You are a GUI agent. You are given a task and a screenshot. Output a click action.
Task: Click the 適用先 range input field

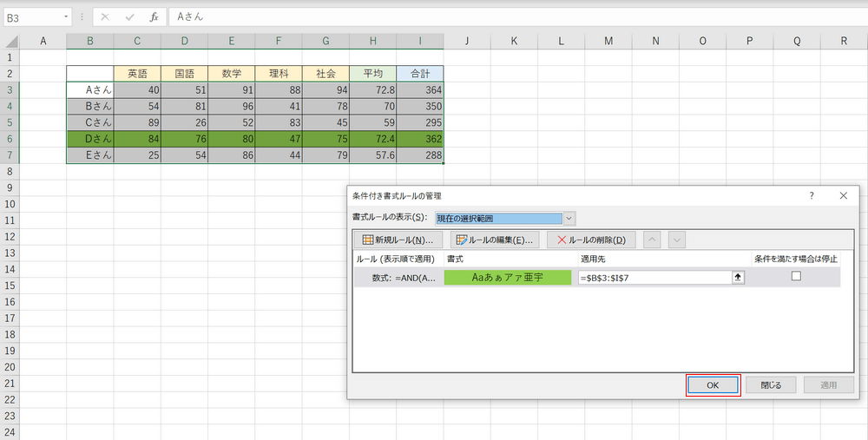(x=653, y=278)
